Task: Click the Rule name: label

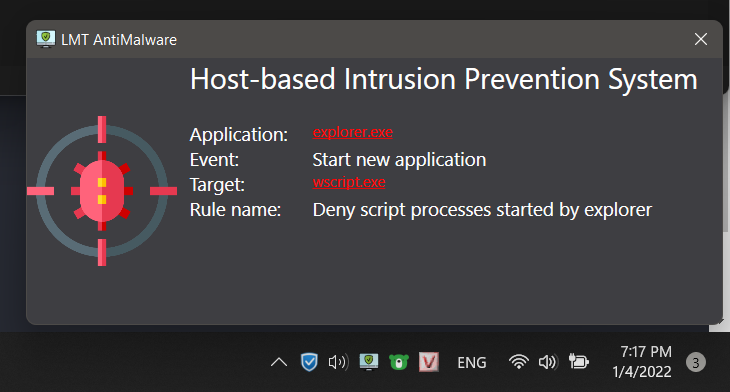Action: (x=235, y=210)
